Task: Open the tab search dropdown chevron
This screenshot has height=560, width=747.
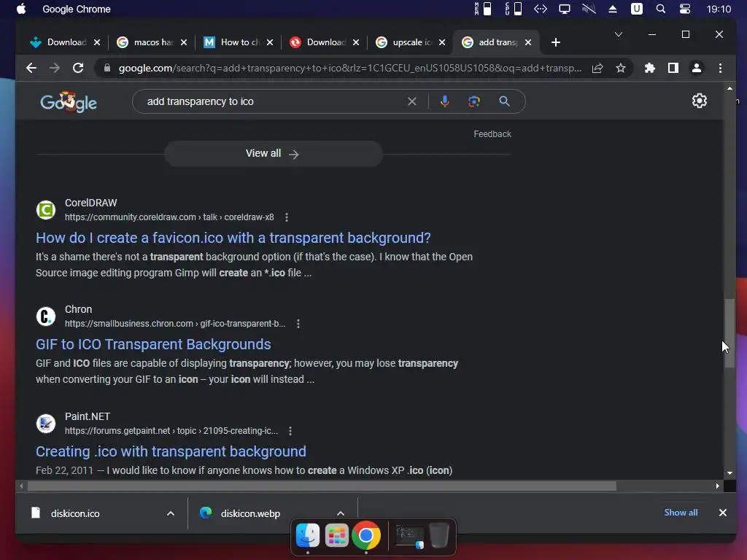Action: pyautogui.click(x=619, y=34)
